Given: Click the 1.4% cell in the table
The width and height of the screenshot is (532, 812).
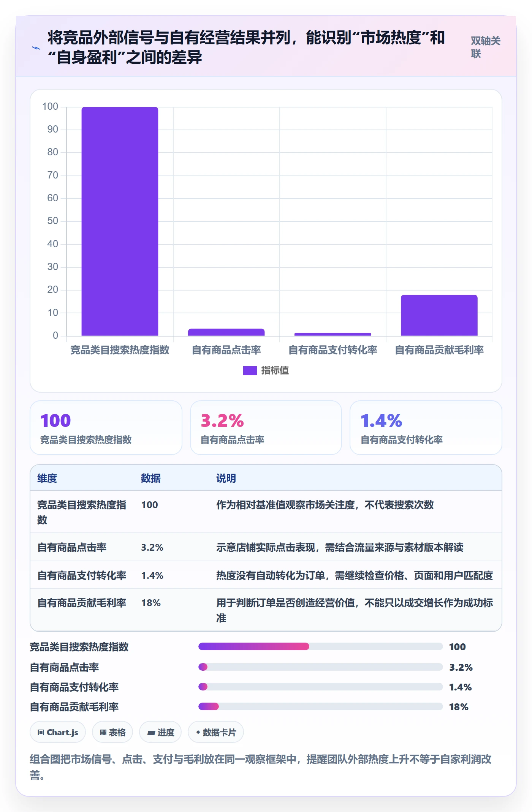Looking at the screenshot, I should (152, 575).
